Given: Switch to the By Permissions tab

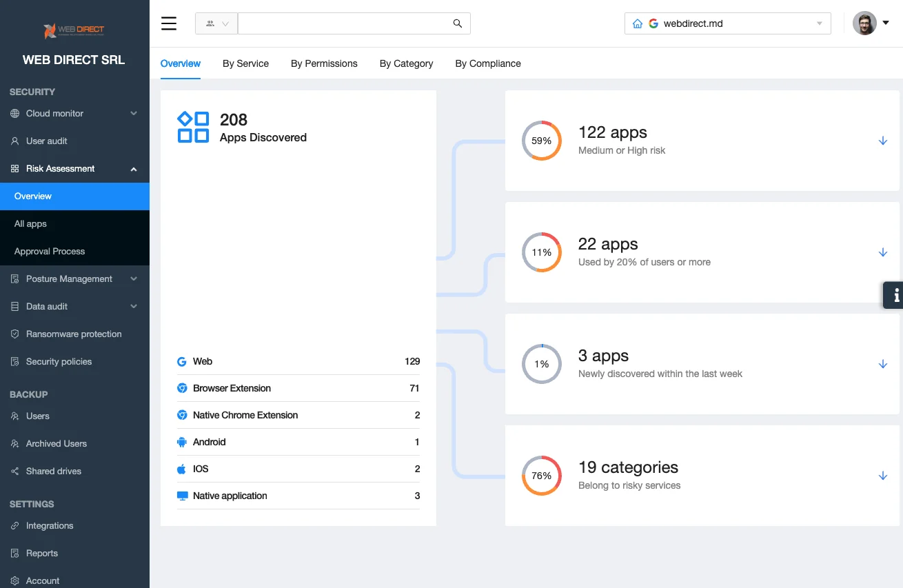Looking at the screenshot, I should [324, 63].
